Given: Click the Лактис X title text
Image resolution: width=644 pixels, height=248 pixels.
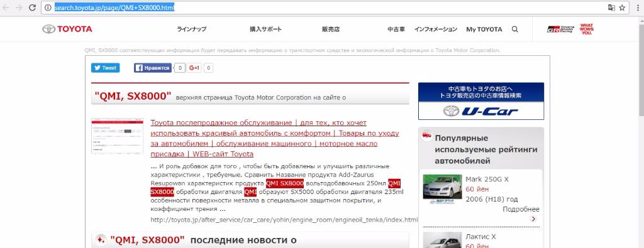Looking at the screenshot, I should [x=481, y=237].
